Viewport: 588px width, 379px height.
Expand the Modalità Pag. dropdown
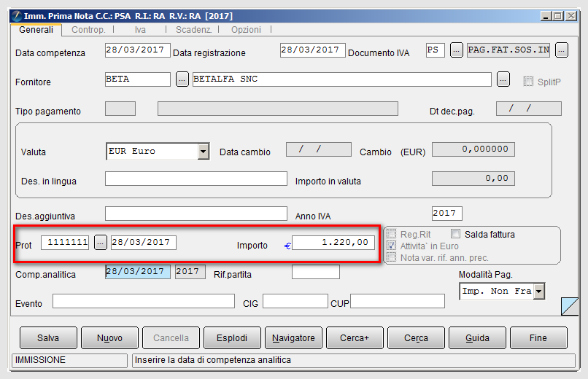point(539,291)
